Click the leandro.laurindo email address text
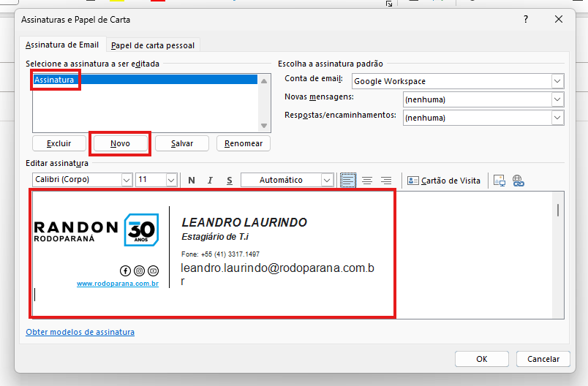 click(x=277, y=274)
